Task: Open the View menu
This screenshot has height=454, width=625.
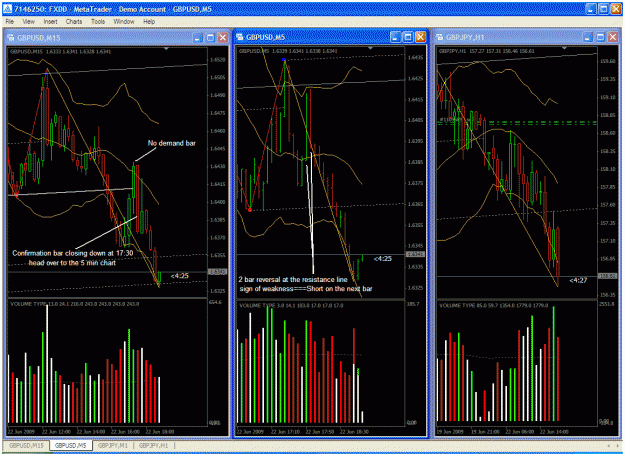Action: point(28,22)
